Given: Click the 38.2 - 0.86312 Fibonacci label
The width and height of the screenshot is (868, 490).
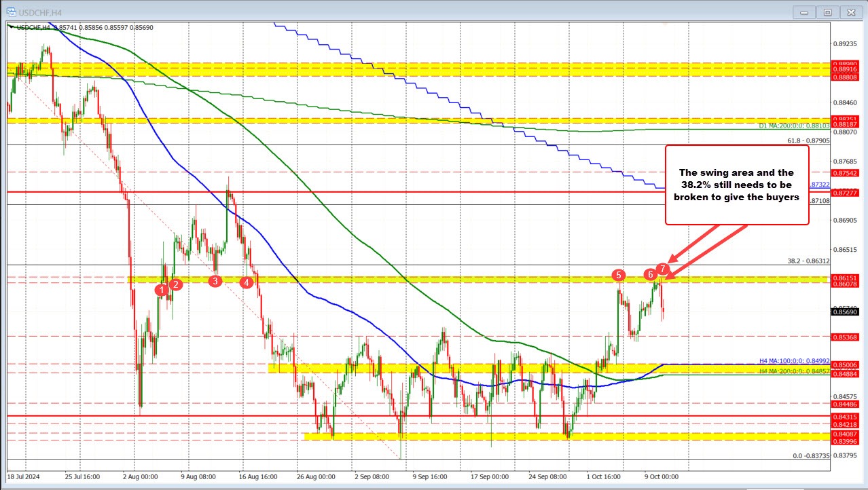Looking at the screenshot, I should [808, 261].
